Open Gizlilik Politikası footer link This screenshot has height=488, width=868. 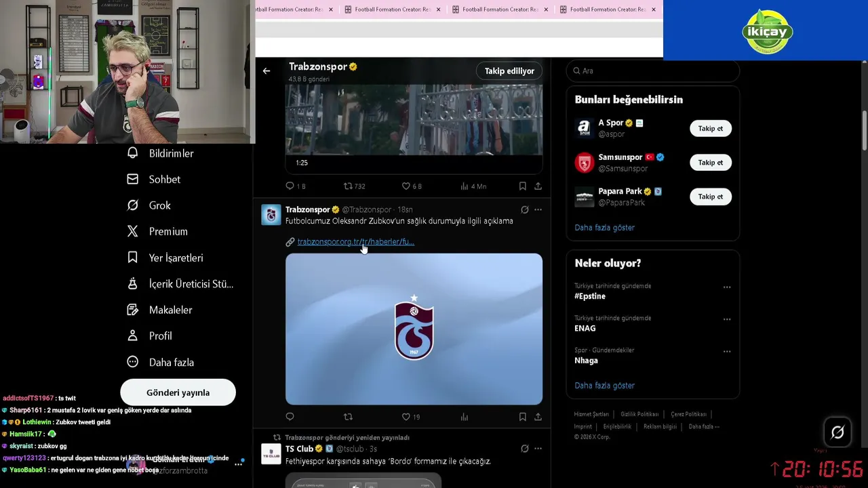click(x=639, y=414)
